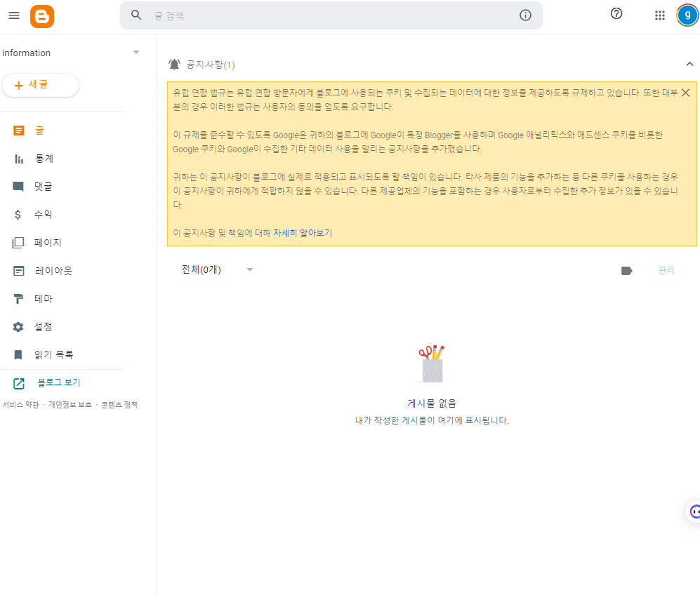This screenshot has height=595, width=700.
Task: Click the 새 글 new post button
Action: pyautogui.click(x=40, y=85)
